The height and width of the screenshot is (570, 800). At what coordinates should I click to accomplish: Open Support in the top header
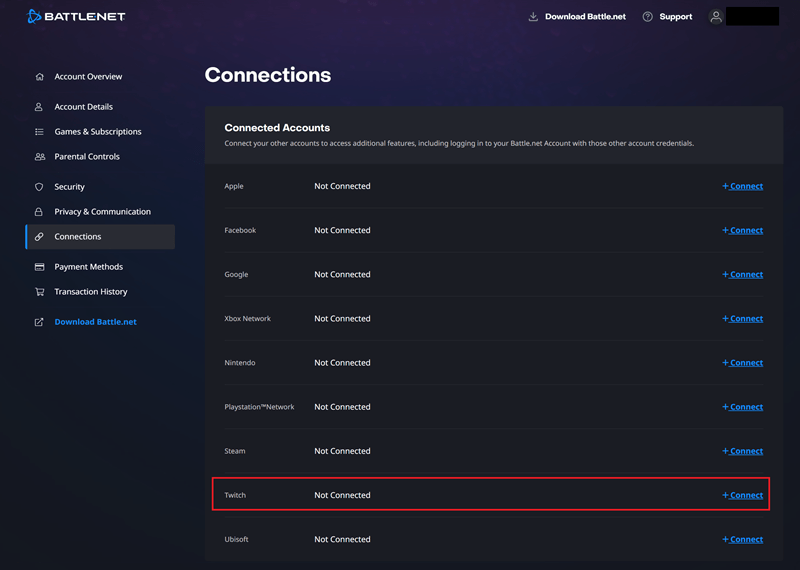675,17
